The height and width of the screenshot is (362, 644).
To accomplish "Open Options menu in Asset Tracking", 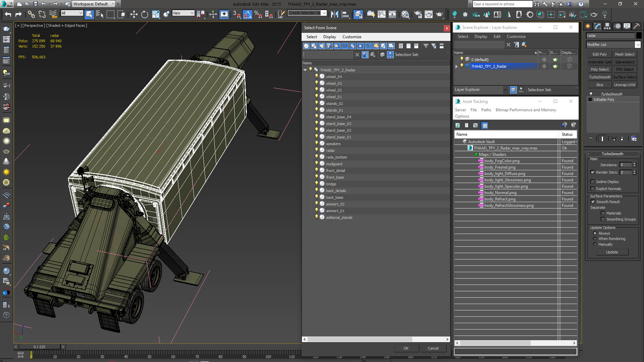I will [x=462, y=116].
